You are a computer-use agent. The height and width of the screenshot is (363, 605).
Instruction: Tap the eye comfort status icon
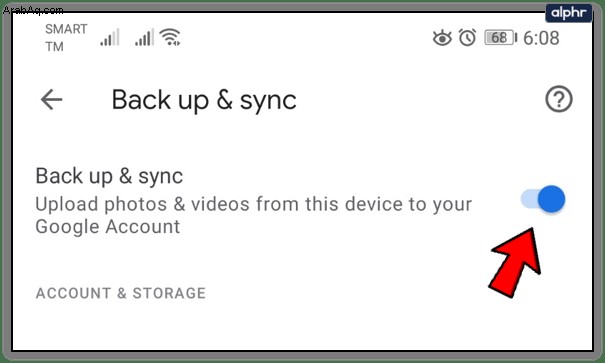click(x=442, y=38)
